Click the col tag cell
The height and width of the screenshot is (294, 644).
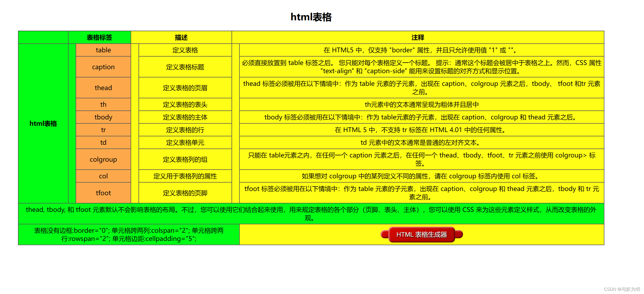click(103, 176)
